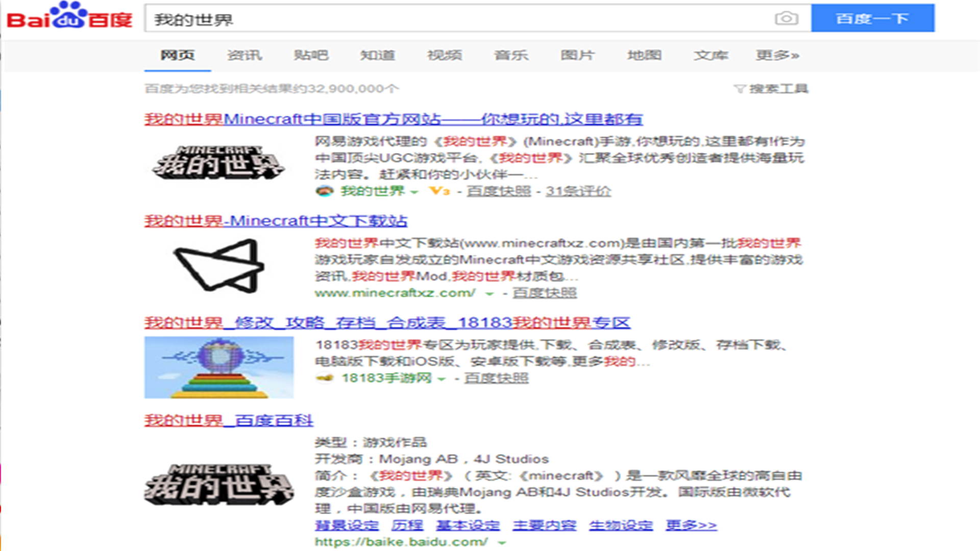Click the 31条评价 reviews link
The height and width of the screenshot is (551, 980).
coord(579,191)
